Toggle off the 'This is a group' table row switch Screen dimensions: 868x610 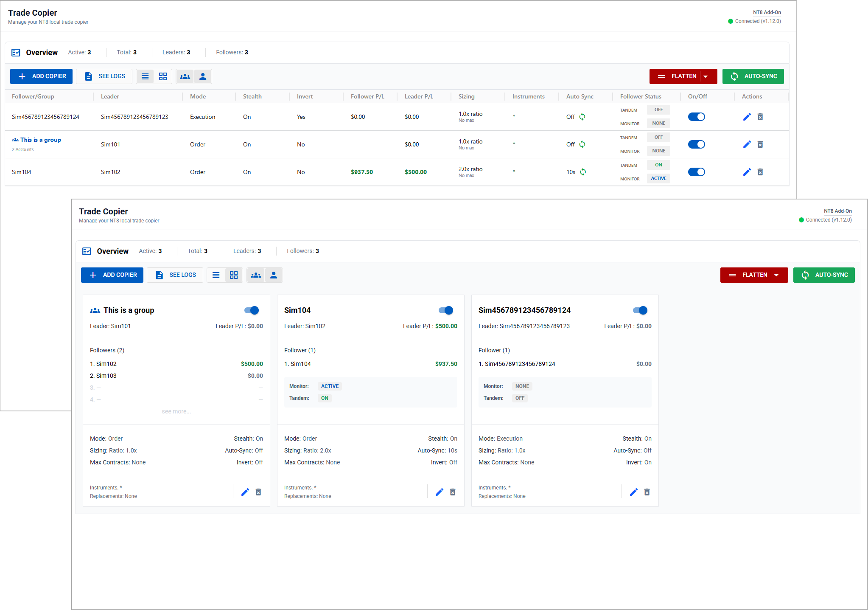click(696, 144)
